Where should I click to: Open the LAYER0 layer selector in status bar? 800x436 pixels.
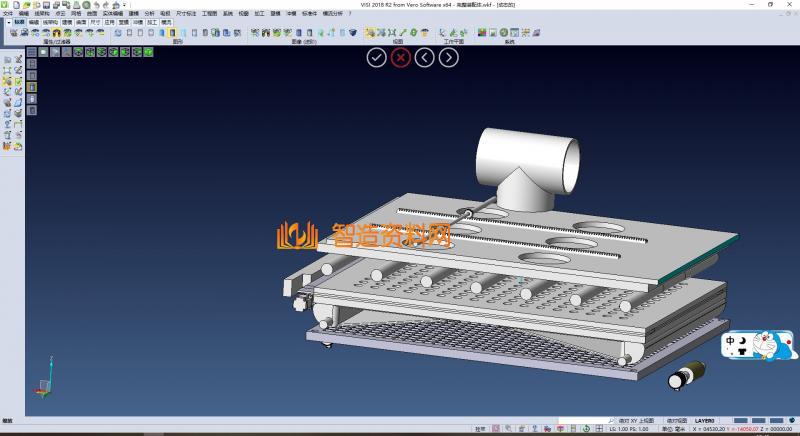pyautogui.click(x=706, y=421)
